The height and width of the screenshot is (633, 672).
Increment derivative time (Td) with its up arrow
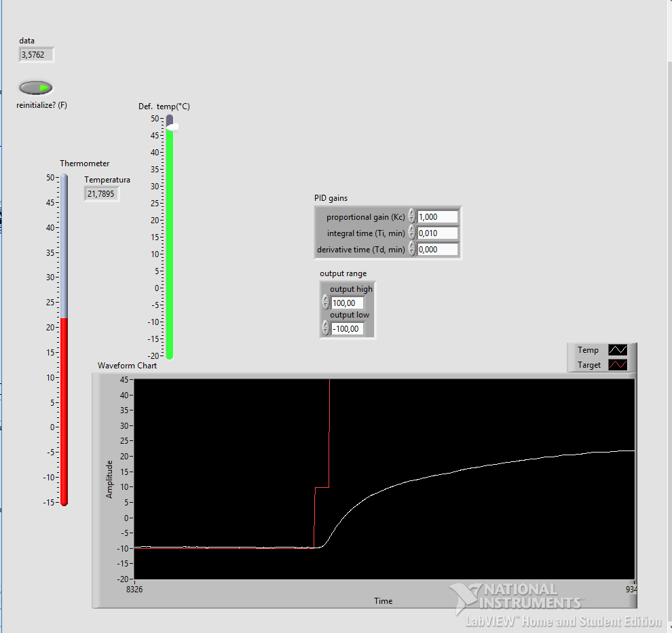[x=411, y=246]
